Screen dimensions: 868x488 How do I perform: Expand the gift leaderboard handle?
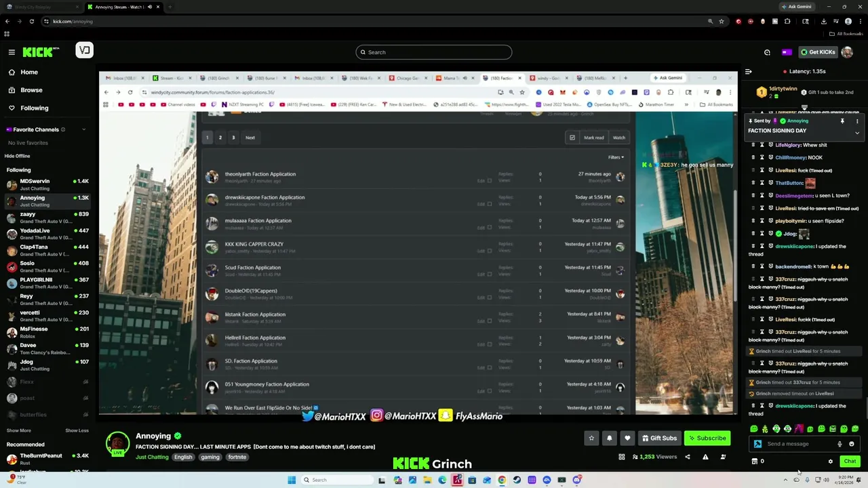coord(804,107)
